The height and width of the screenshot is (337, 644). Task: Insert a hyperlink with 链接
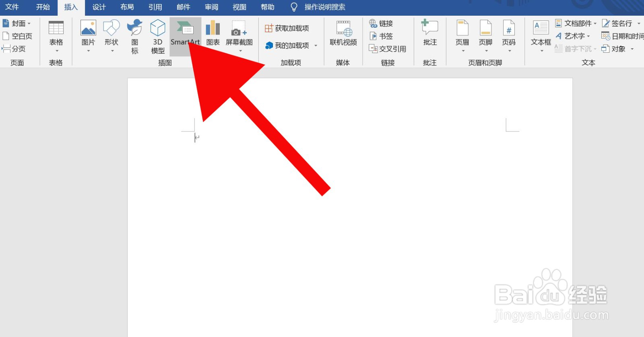[x=381, y=23]
